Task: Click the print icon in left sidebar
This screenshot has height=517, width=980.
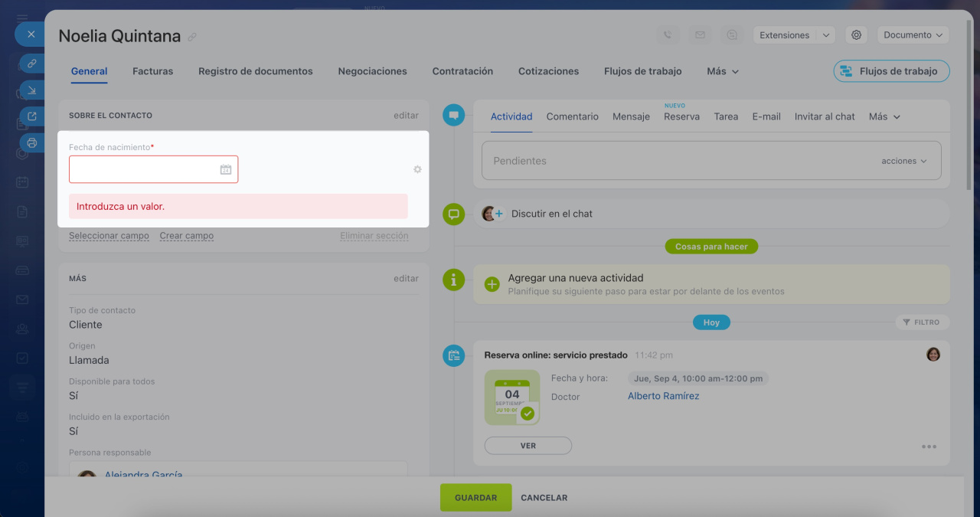Action: point(32,142)
